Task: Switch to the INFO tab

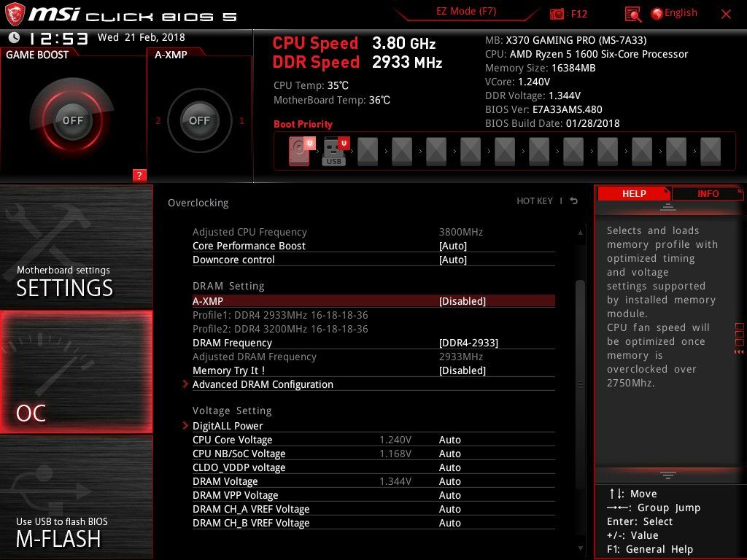Action: (x=708, y=193)
